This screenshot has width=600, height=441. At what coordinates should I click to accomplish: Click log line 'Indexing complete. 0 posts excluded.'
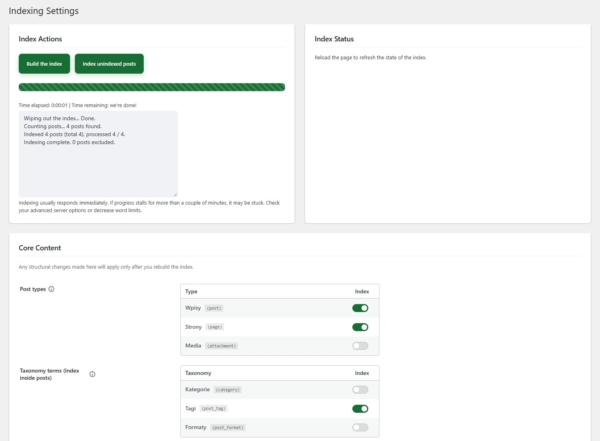(x=69, y=142)
